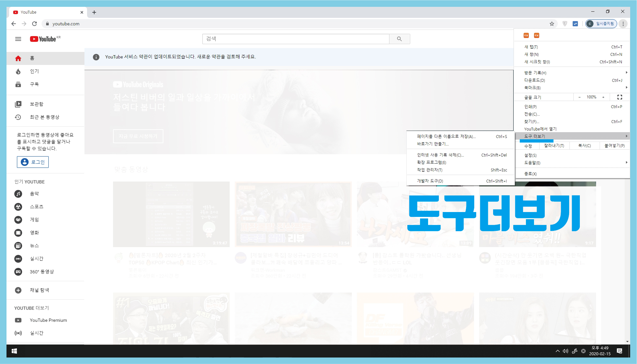
Task: Expand the 방문 기록 (history) submenu arrow
Action: click(x=626, y=73)
